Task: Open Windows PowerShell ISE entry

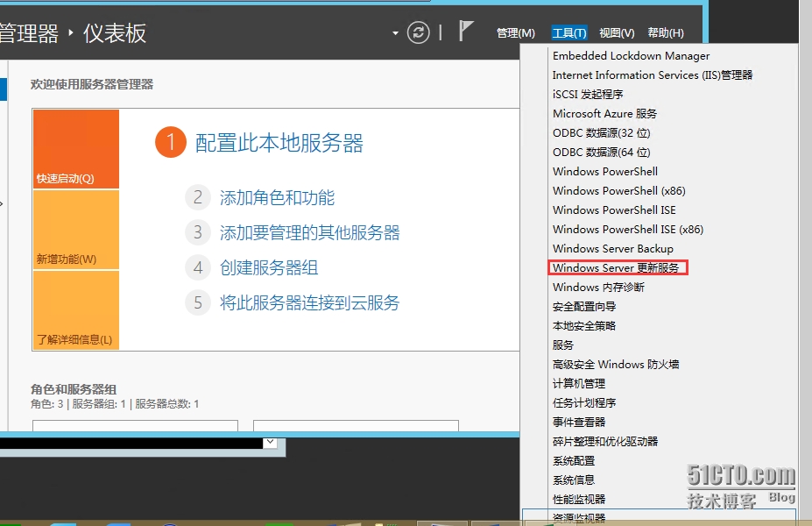Action: pyautogui.click(x=614, y=210)
